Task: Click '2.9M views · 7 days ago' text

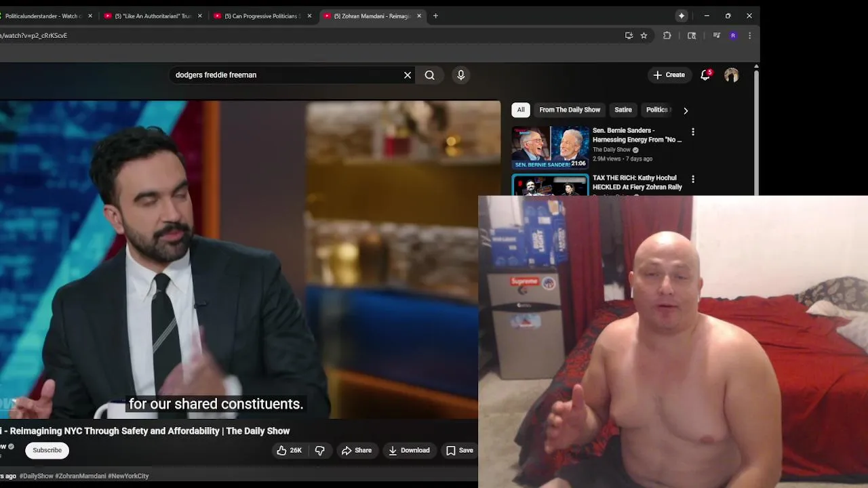Action: click(623, 159)
